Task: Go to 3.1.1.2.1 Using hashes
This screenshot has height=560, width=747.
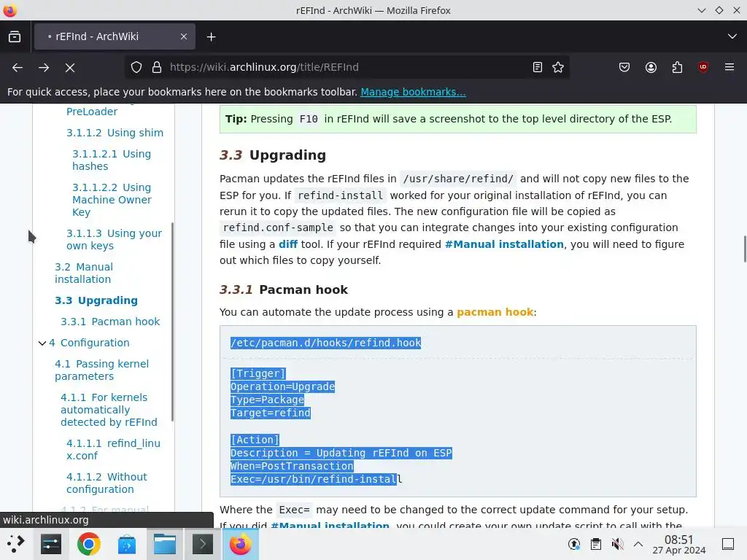Action: coord(112,160)
